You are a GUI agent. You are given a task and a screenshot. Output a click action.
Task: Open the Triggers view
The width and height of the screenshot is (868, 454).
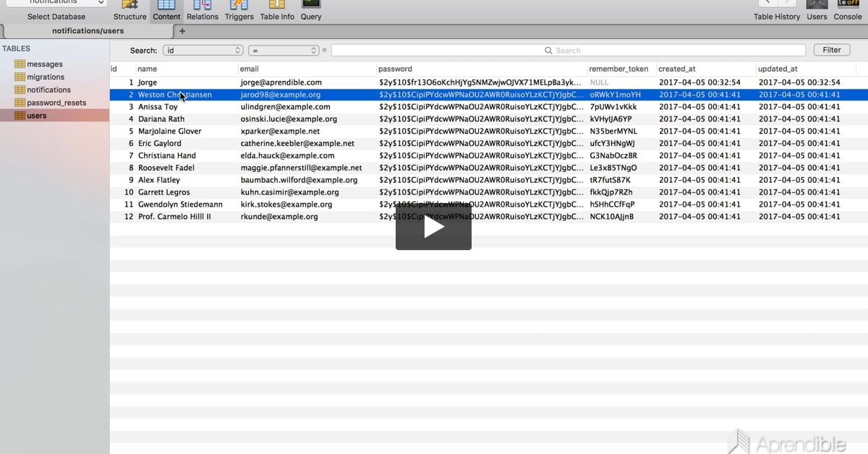click(239, 10)
